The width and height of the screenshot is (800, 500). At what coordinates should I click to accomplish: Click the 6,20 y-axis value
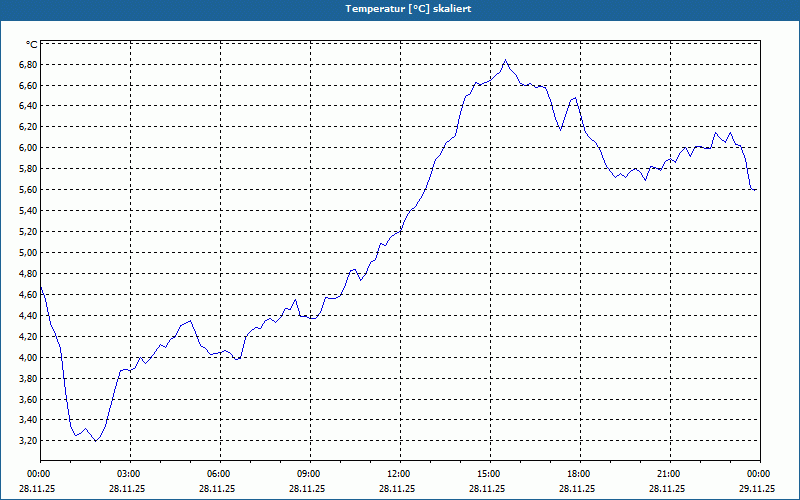(28, 127)
